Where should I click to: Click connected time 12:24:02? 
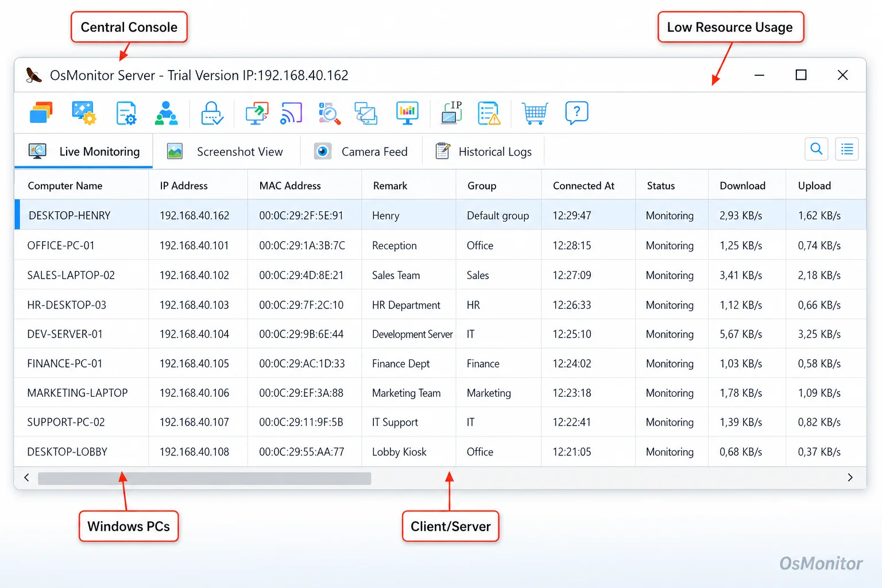pos(572,363)
